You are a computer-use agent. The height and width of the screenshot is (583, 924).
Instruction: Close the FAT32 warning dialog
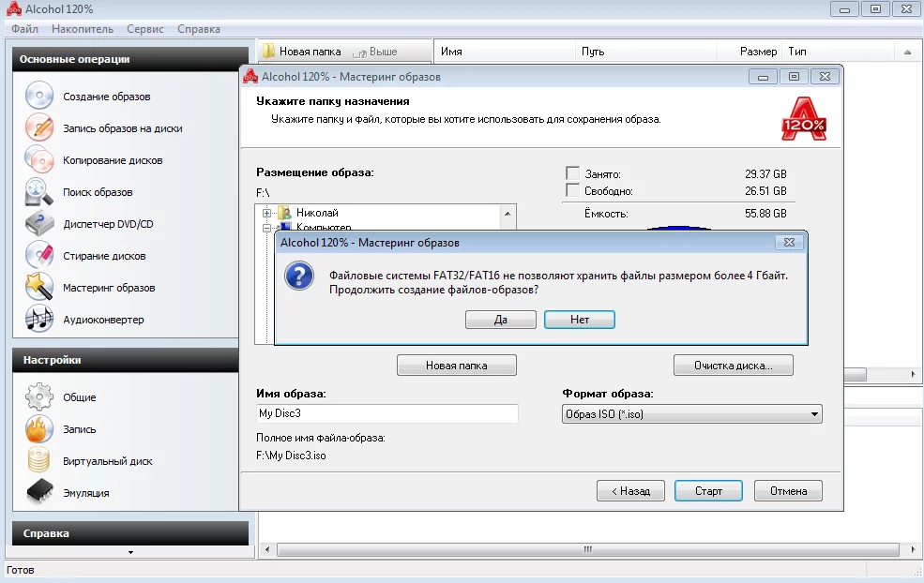[x=789, y=242]
